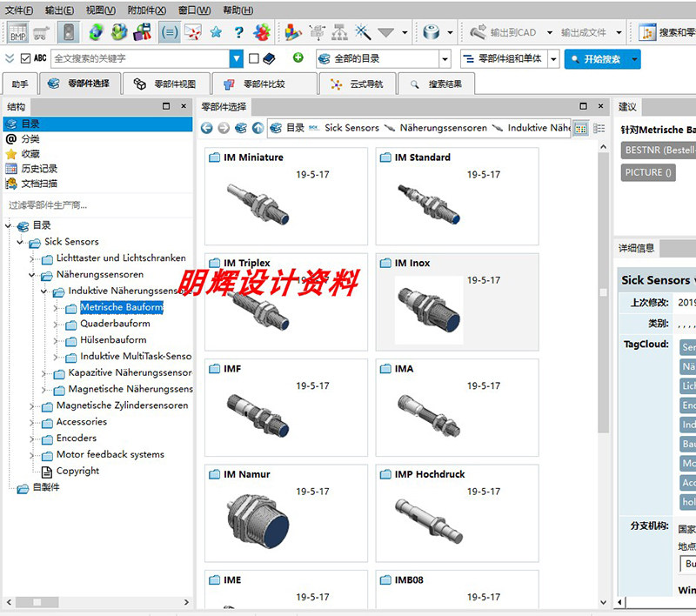This screenshot has width=696, height=616.
Task: Click the colored 3D blocks toolbar icon
Action: pos(293,32)
